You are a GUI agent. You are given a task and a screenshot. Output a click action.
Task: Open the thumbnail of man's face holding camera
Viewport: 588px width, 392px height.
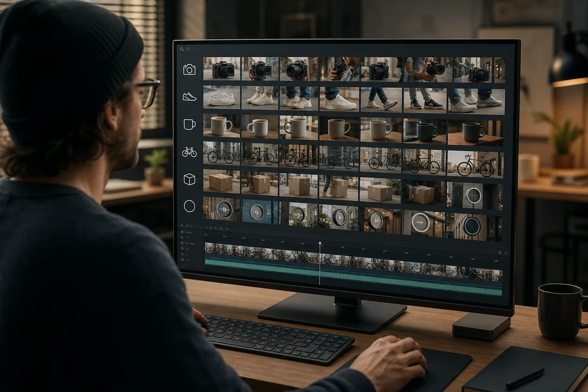pyautogui.click(x=340, y=69)
